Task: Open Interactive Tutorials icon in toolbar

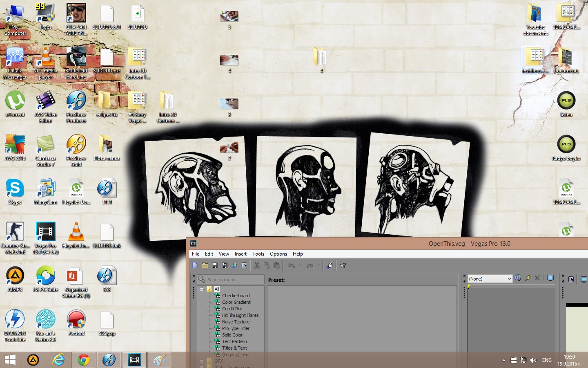Action: [x=330, y=265]
